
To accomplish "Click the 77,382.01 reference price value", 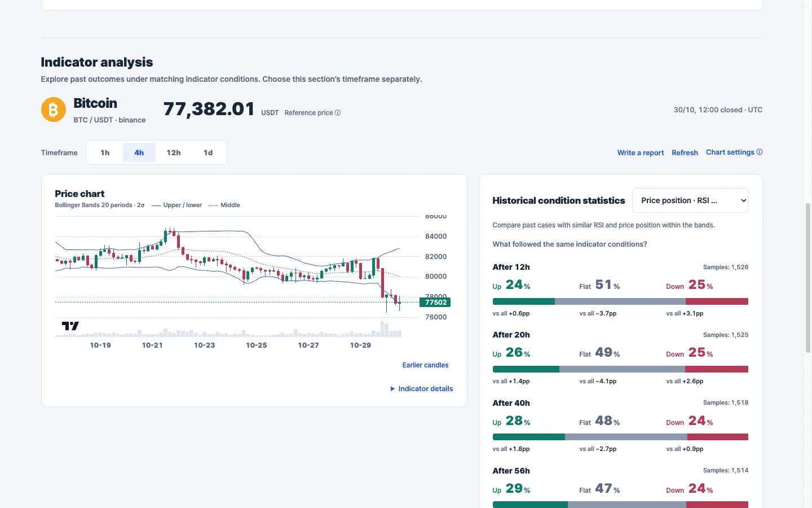I will pyautogui.click(x=209, y=108).
